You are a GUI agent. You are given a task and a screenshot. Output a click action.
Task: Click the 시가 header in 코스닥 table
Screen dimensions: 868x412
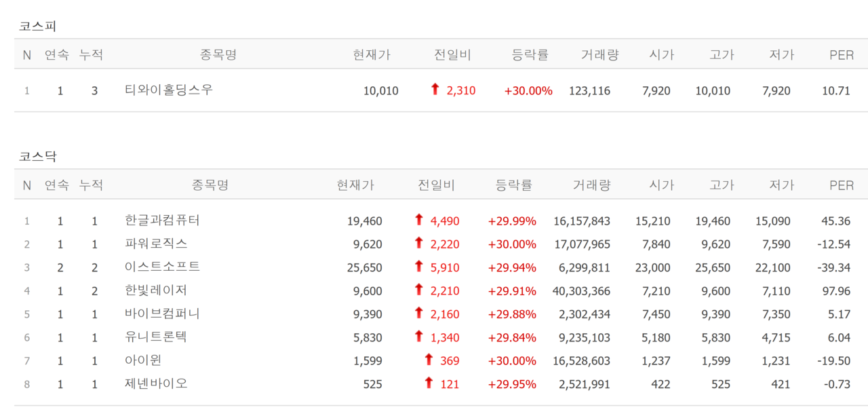661,185
